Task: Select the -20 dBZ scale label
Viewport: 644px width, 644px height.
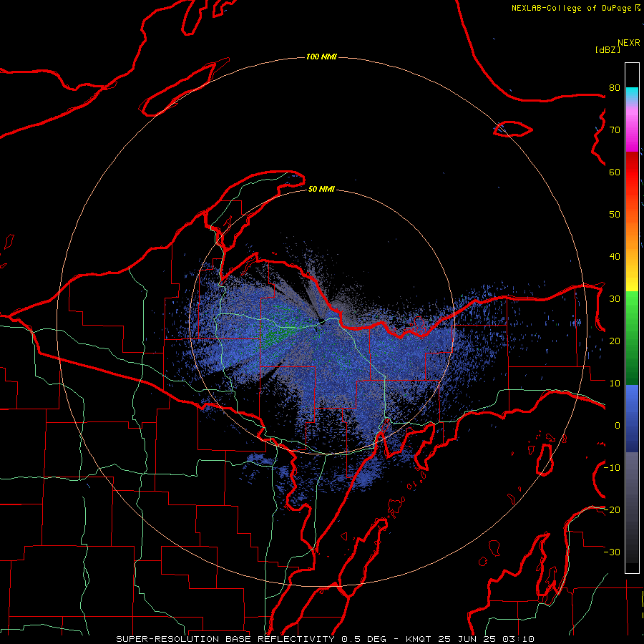Action: tap(612, 509)
